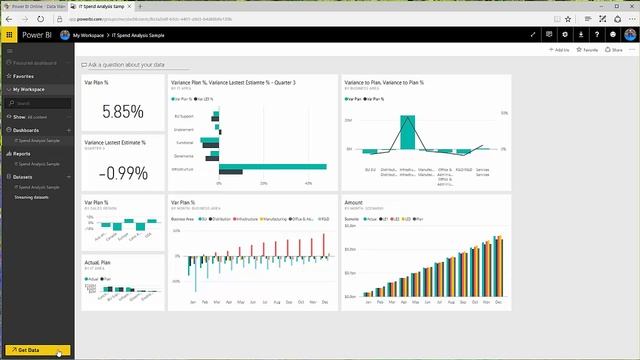Image resolution: width=640 pixels, height=360 pixels.
Task: Click the Amount tile title
Action: click(353, 202)
